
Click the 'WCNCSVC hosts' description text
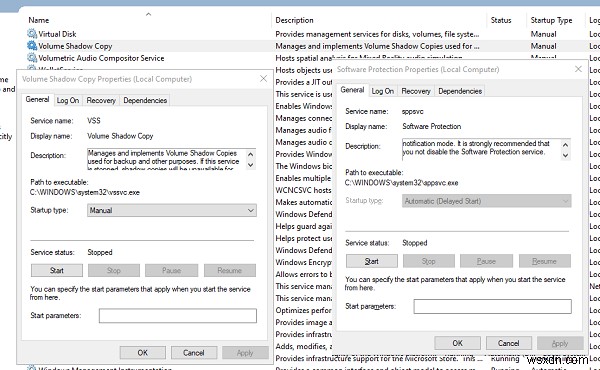pos(303,190)
